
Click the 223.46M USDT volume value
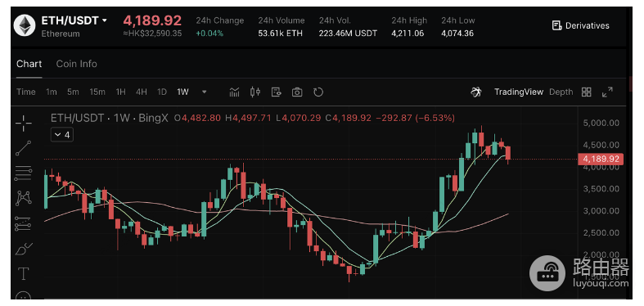(x=348, y=34)
